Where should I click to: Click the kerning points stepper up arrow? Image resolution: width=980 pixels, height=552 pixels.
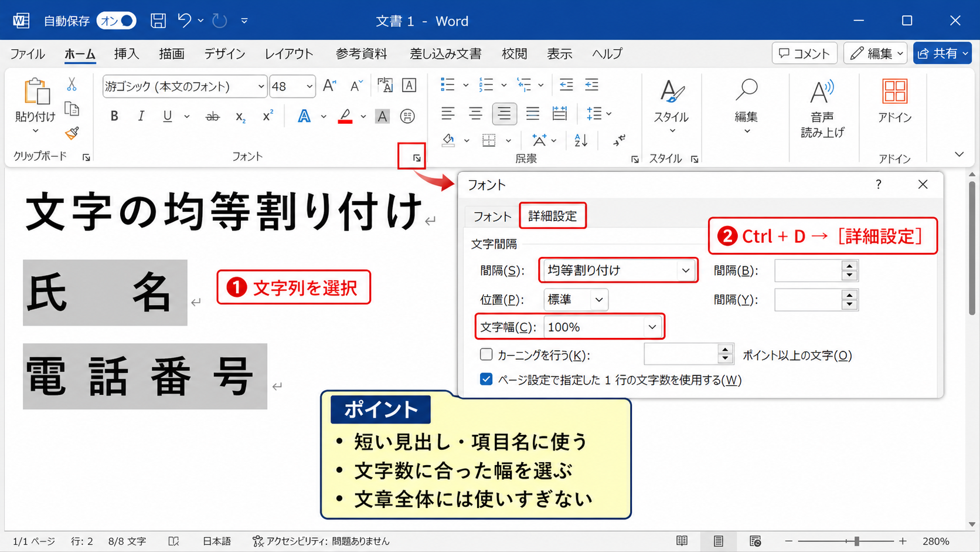725,350
